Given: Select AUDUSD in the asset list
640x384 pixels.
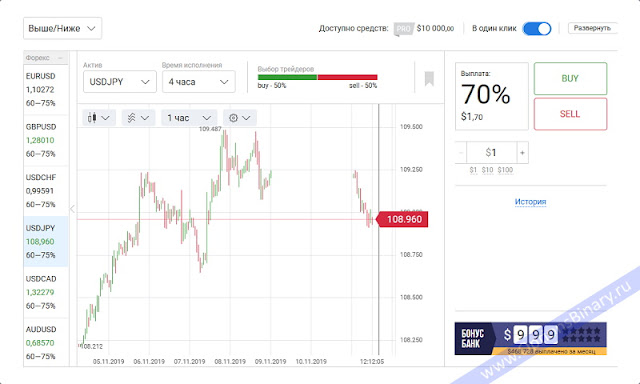Looking at the screenshot, I should coord(46,342).
